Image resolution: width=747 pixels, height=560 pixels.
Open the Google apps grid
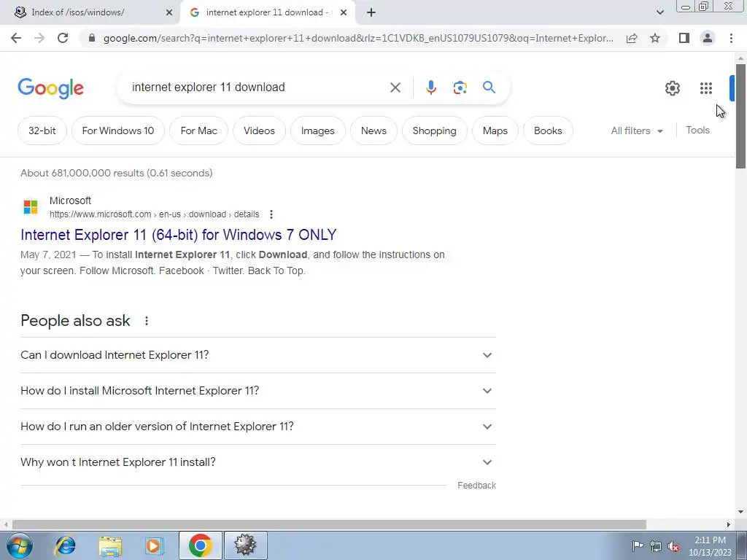706,88
